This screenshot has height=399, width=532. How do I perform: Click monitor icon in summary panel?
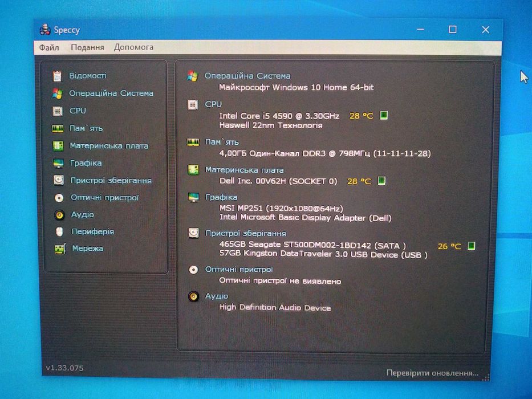(194, 197)
